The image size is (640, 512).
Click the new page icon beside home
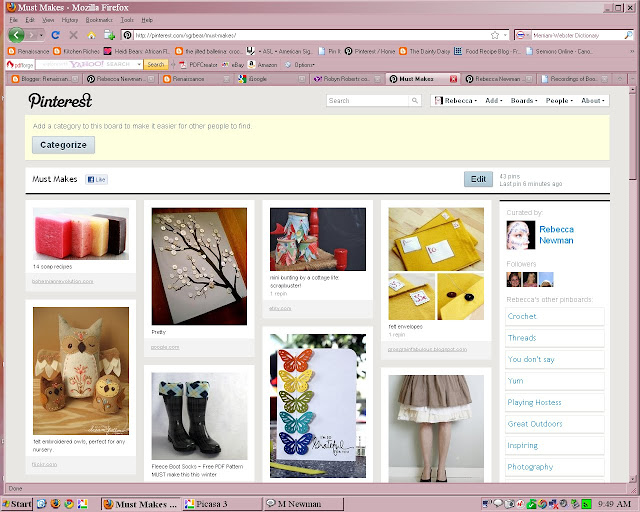(x=109, y=35)
